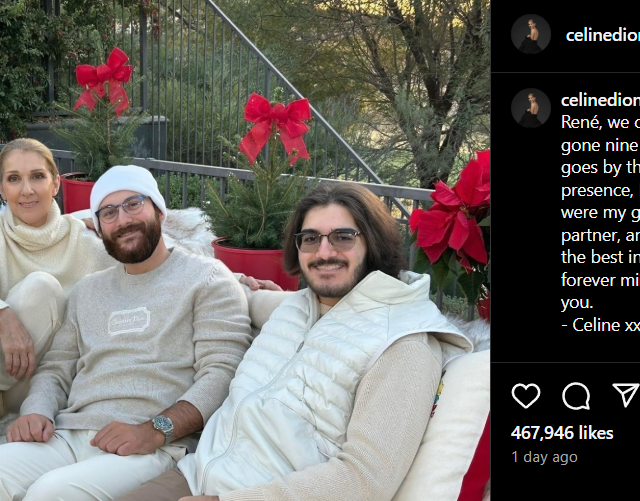640x501 pixels.
Task: Click the '1 day ago' timestamp
Action: [544, 457]
